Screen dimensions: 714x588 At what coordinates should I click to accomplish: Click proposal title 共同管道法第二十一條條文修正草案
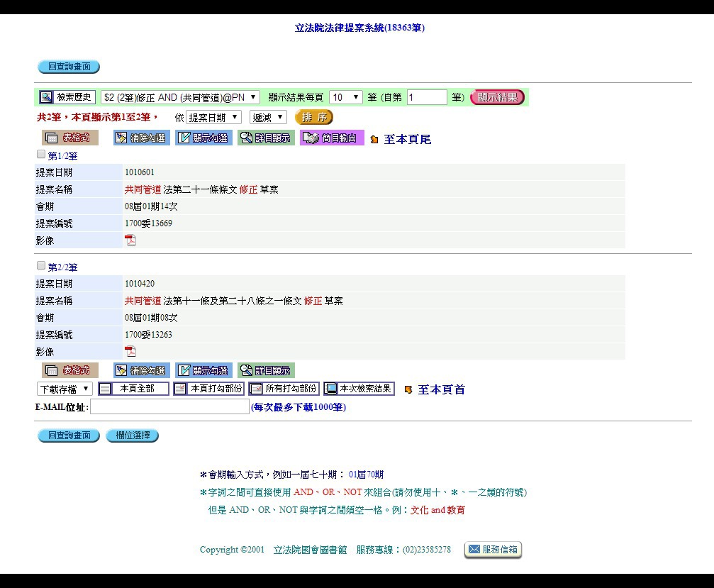201,189
